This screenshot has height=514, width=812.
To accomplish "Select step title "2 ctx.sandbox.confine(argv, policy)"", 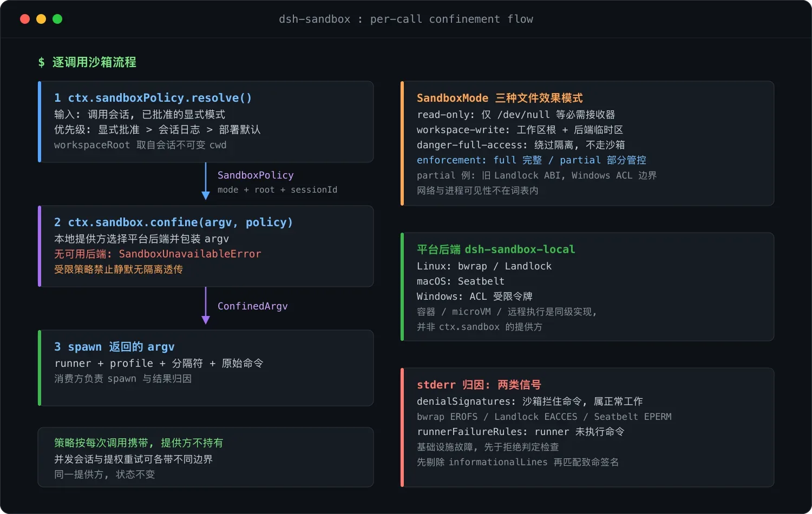I will pos(173,222).
